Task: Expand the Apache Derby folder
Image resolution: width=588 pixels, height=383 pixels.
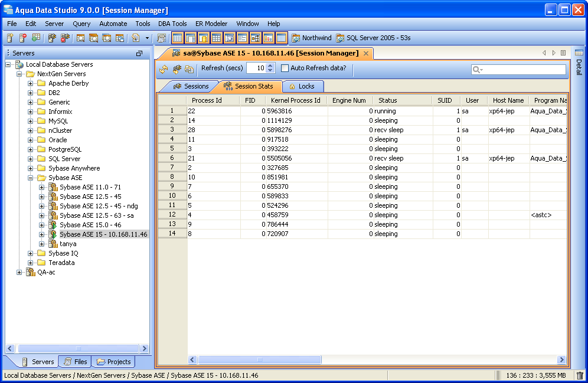Action: [30, 83]
